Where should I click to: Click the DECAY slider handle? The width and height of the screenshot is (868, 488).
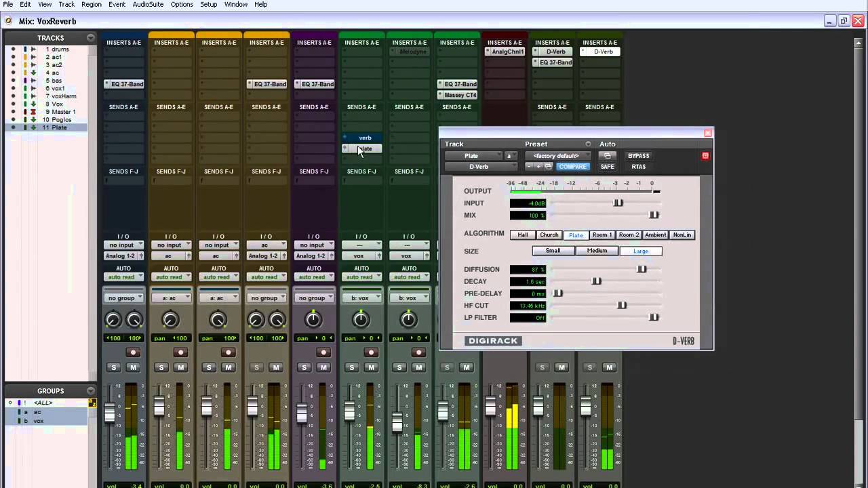pos(596,281)
